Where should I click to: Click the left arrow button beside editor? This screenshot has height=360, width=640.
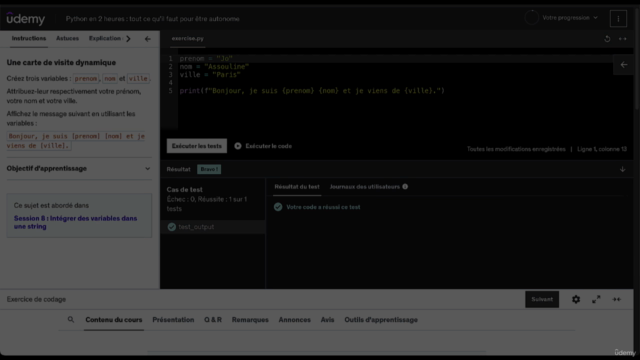pos(624,64)
